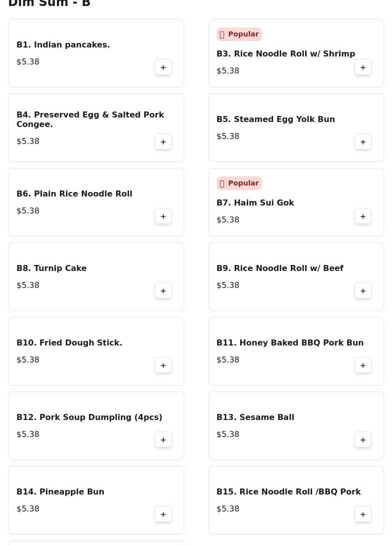392x545 pixels.
Task: Add B3 Rice Noodle Roll w/ Shrimp
Action: 363,67
